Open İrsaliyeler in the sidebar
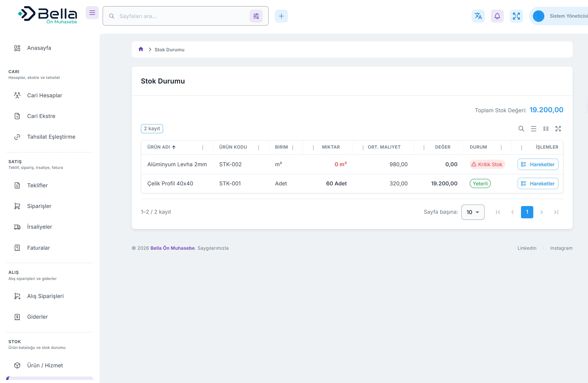This screenshot has height=383, width=588. (50, 227)
